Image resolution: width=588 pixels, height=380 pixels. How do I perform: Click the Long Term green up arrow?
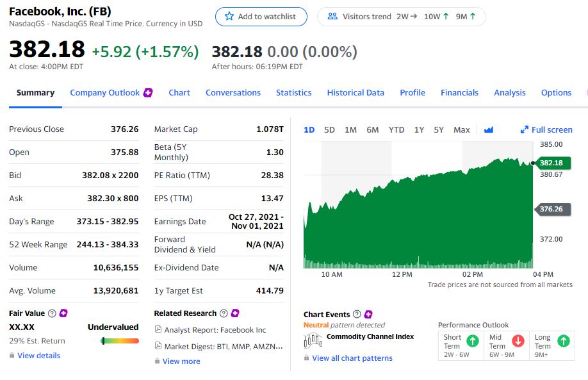[x=564, y=341]
